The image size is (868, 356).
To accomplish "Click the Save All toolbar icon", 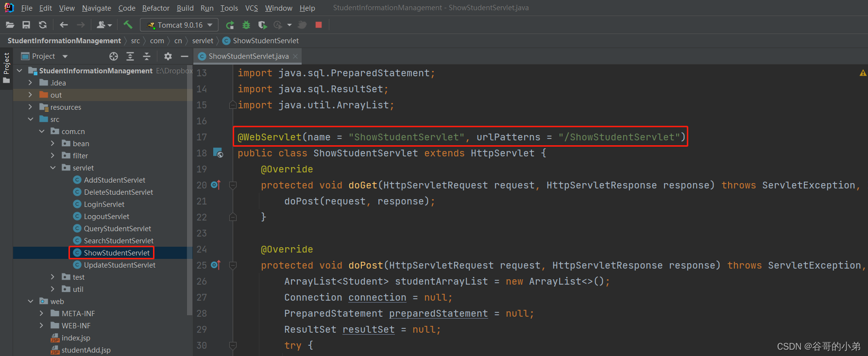I will tap(26, 25).
